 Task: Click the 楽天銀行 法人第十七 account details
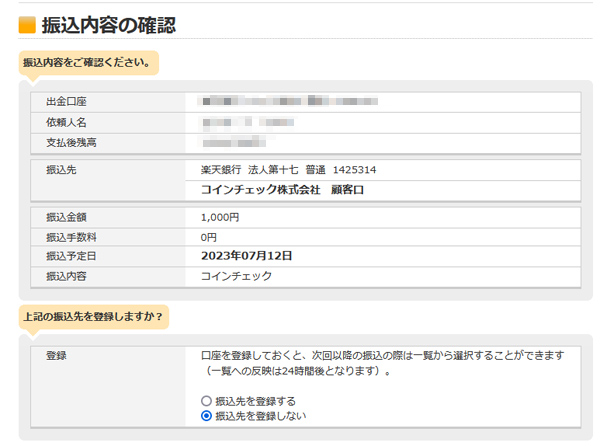click(x=288, y=170)
